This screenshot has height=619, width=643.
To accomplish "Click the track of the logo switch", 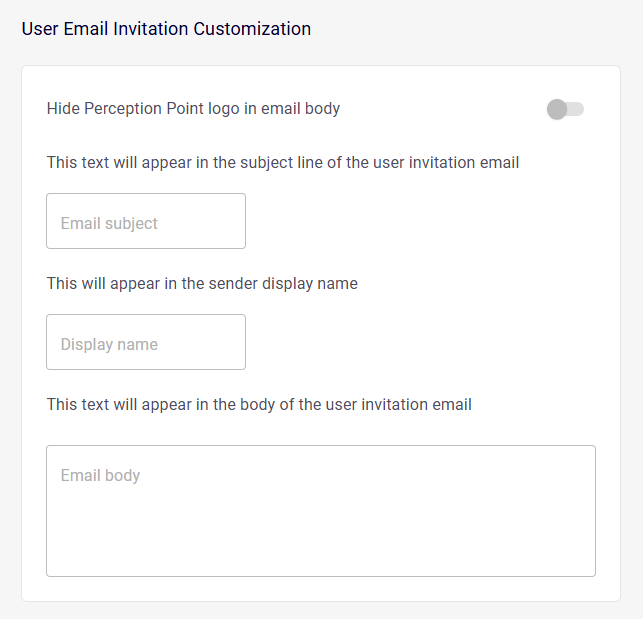I will click(x=576, y=109).
